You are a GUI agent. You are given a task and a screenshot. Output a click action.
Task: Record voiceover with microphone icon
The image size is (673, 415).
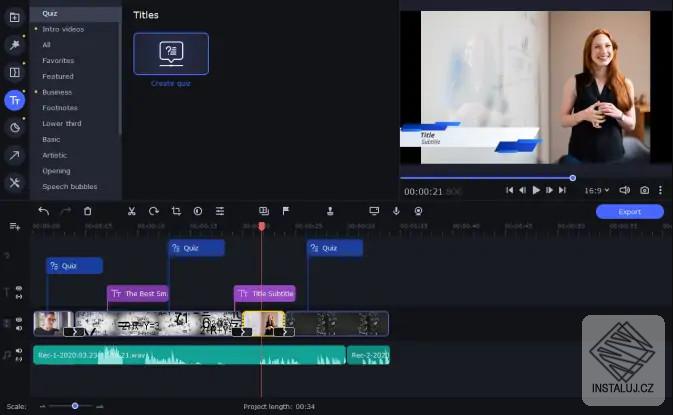396,211
